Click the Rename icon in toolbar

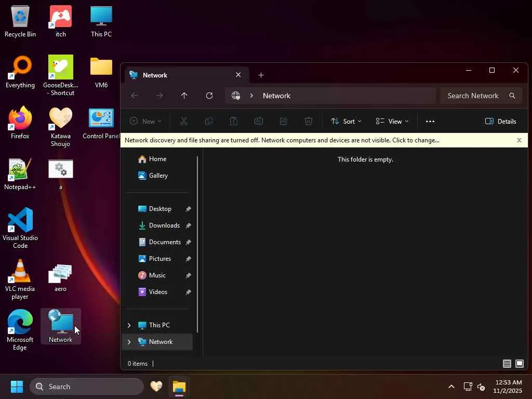click(x=259, y=121)
